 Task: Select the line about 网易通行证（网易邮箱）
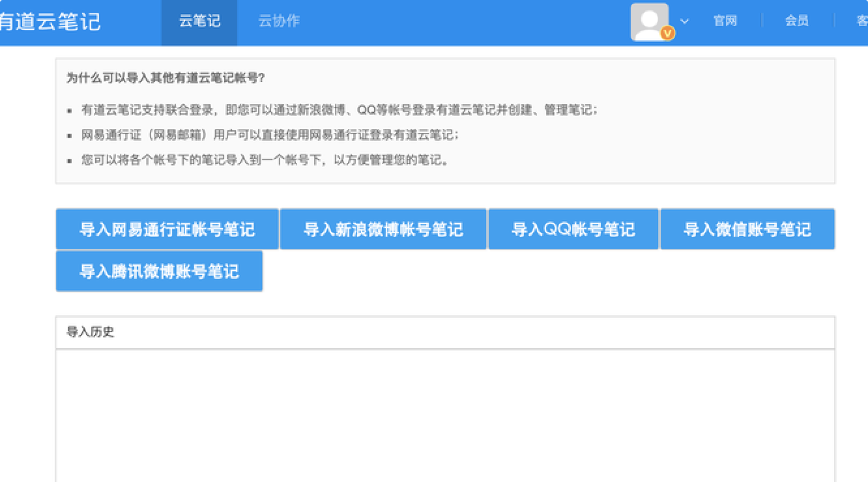tap(270, 135)
